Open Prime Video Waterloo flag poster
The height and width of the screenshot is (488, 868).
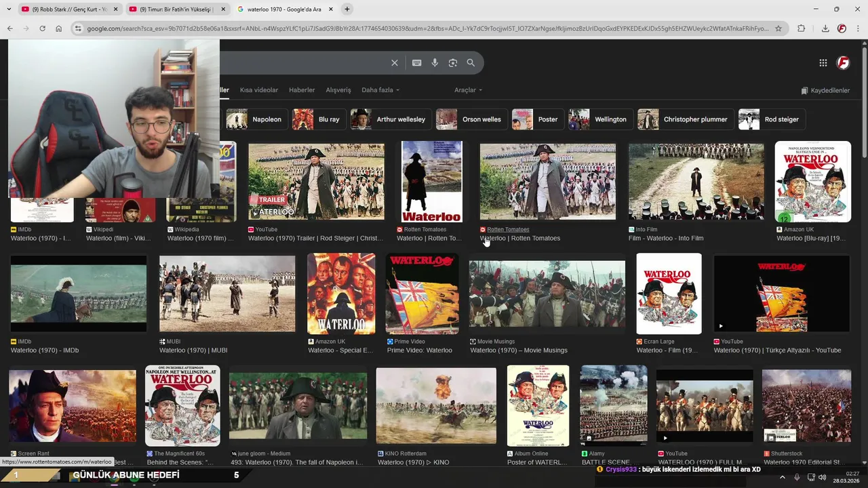point(422,293)
